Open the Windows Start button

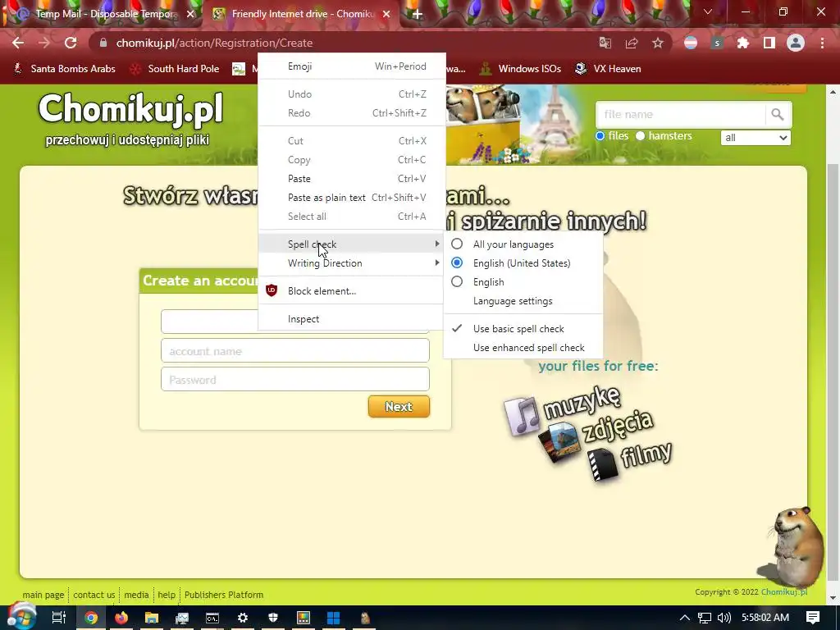click(21, 617)
